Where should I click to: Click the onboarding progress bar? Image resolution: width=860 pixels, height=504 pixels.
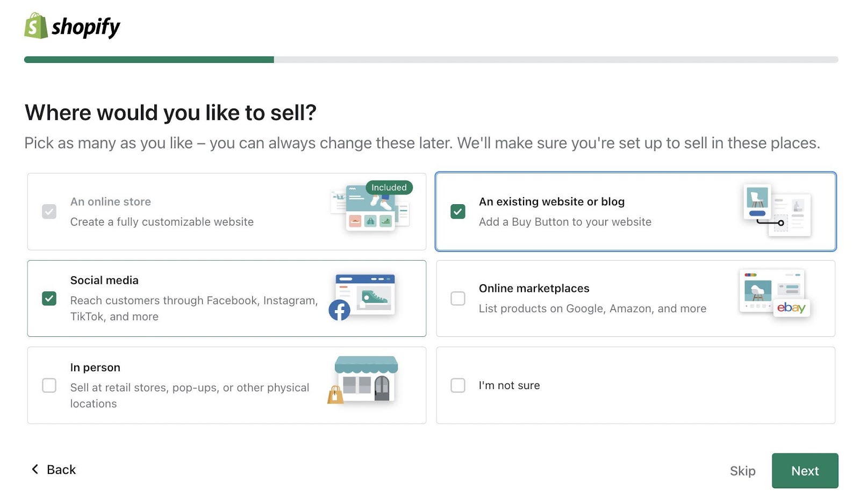431,60
